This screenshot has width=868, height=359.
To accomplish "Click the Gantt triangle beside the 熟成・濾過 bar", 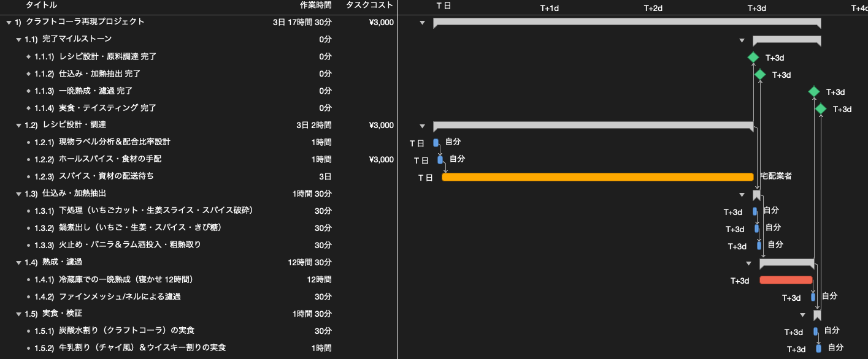I will point(748,263).
